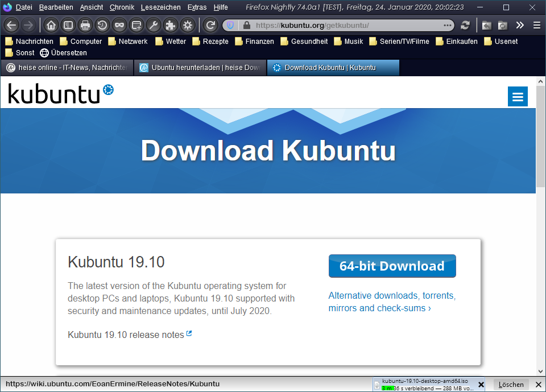Open the page actions three-dot menu
Viewport: 546px width, 392px height.
click(448, 25)
